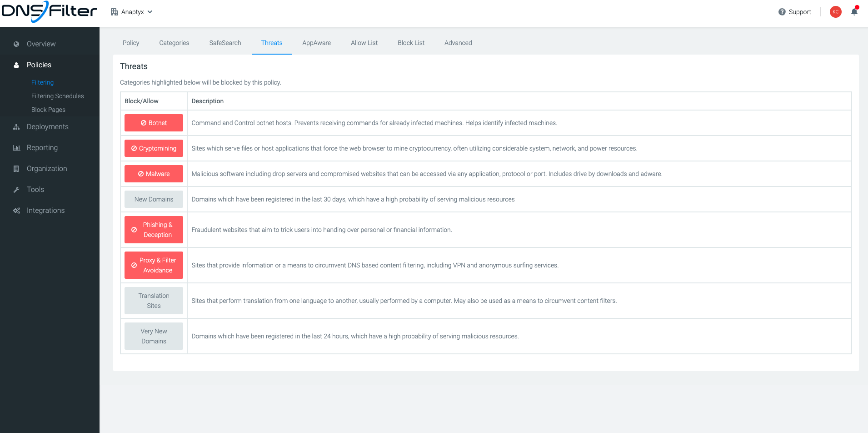Viewport: 868px width, 433px height.
Task: Click the Very New Domains 24 hours description
Action: click(x=355, y=336)
